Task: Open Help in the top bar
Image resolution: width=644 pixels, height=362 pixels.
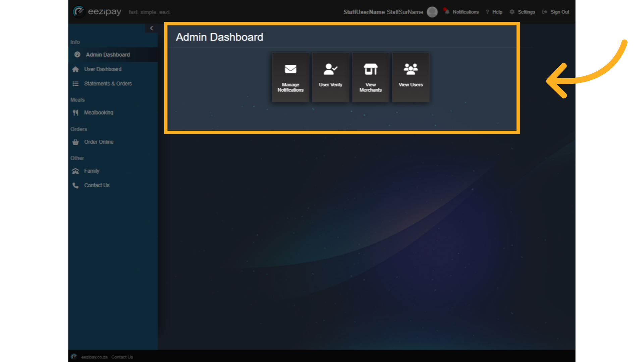Action: pyautogui.click(x=497, y=12)
